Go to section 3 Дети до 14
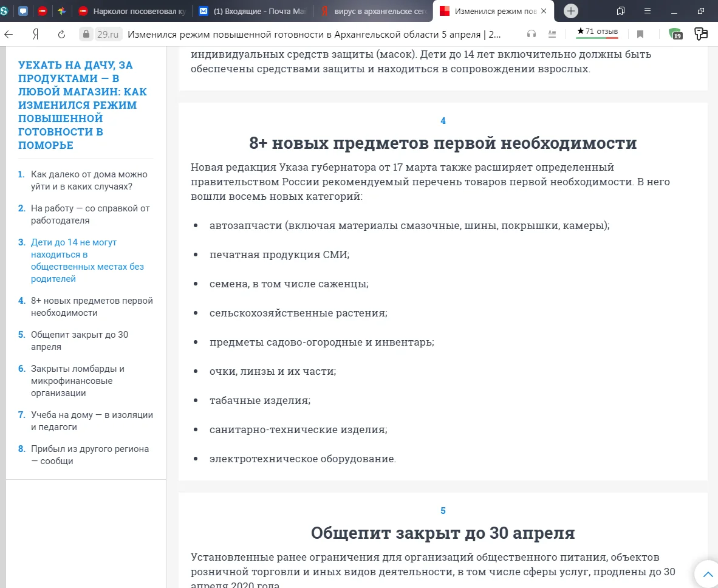Image resolution: width=718 pixels, height=588 pixels. tap(87, 261)
